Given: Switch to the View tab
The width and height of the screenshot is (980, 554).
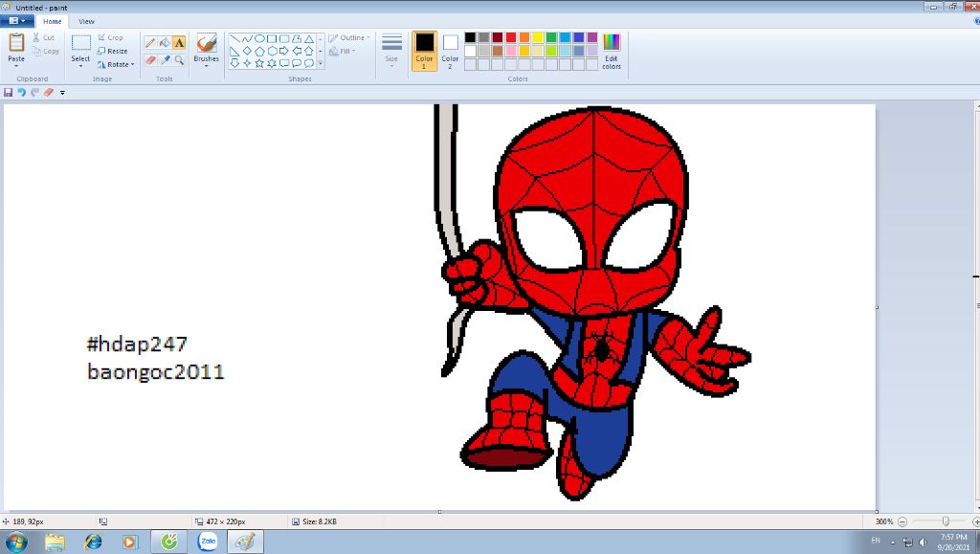Looking at the screenshot, I should pyautogui.click(x=86, y=21).
